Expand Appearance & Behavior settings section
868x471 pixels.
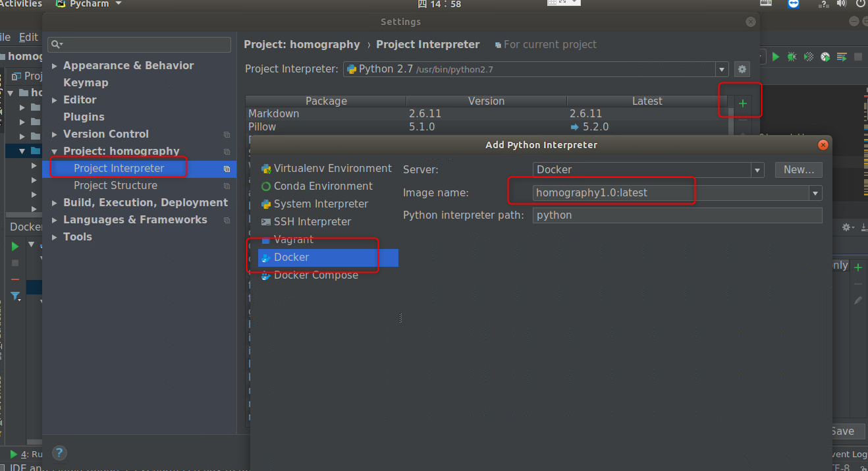[x=55, y=66]
